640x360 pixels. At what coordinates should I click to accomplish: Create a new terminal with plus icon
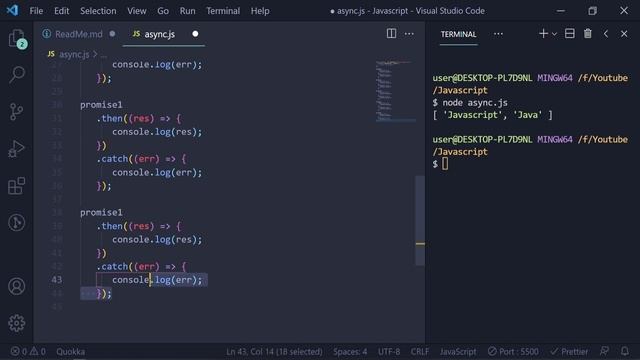[543, 33]
